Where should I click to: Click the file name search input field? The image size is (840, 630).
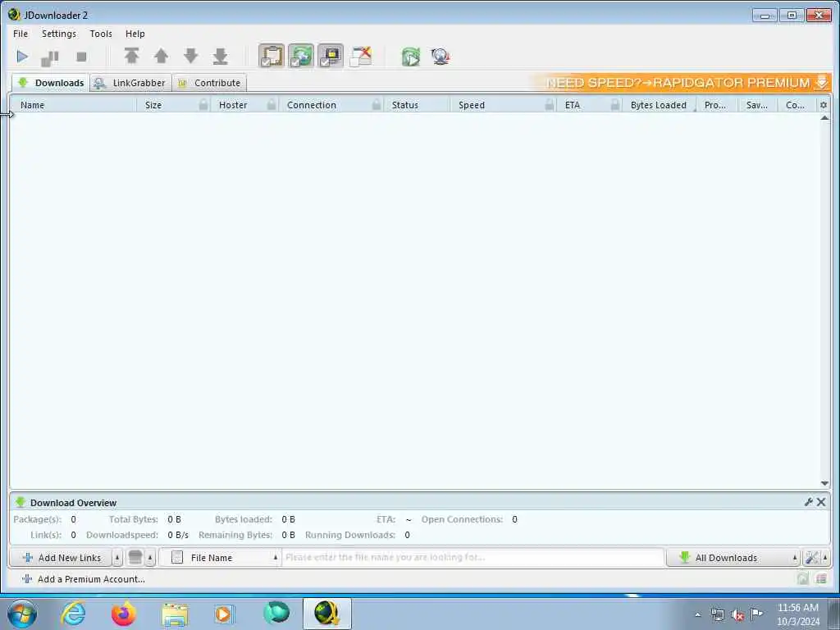tap(473, 558)
